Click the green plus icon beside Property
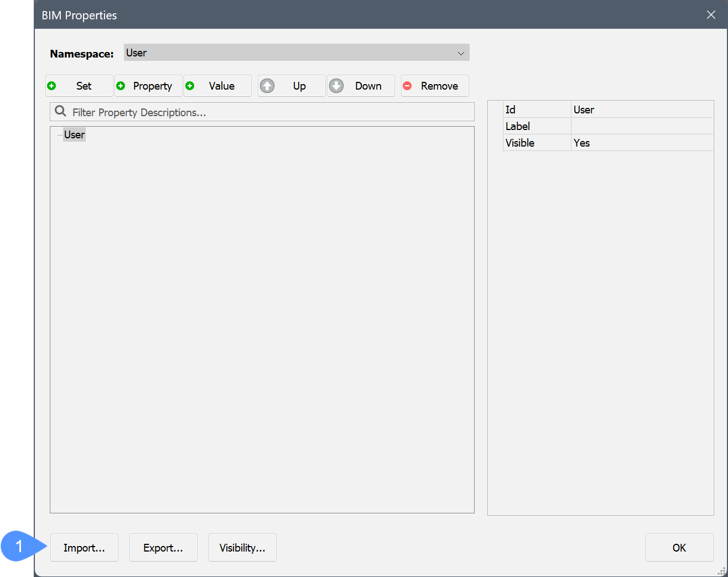728x577 pixels. point(121,86)
